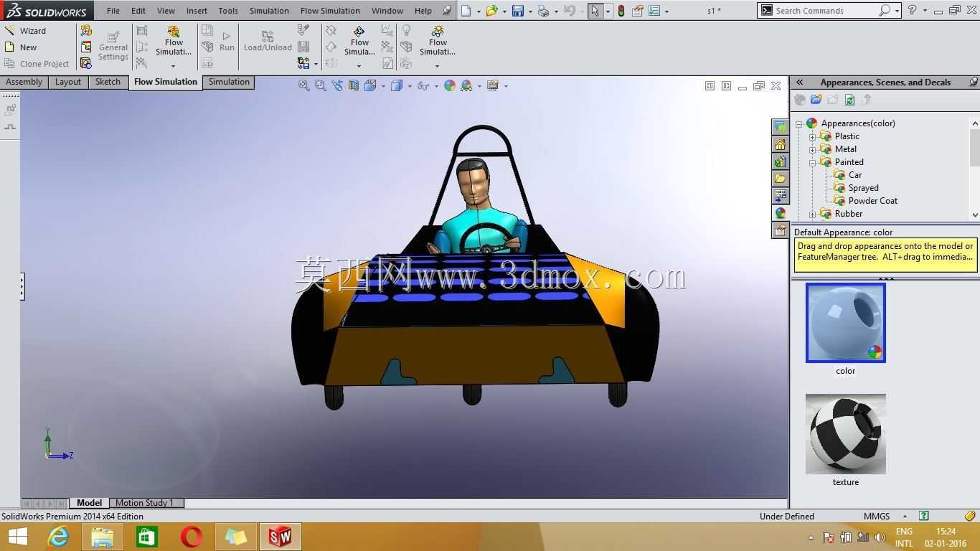Viewport: 980px width, 551px height.
Task: Expand the Metal appearances folder
Action: [812, 149]
